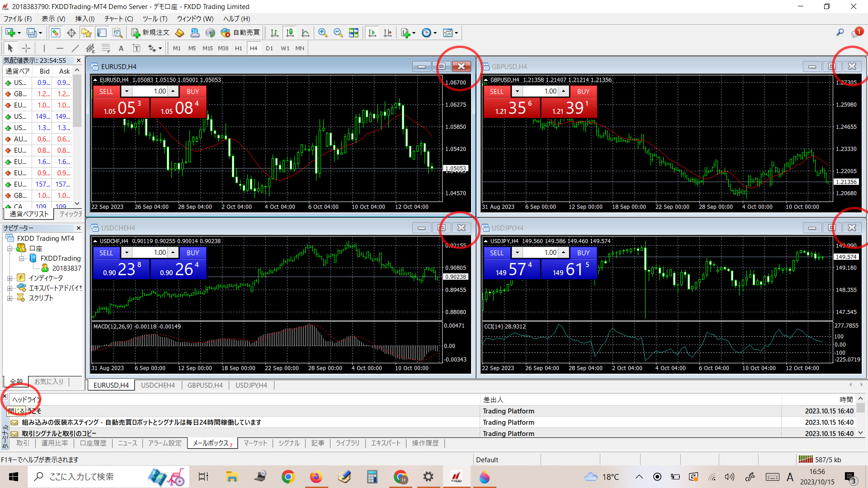
Task: Select the Fibonacci retracement tool
Action: pyautogui.click(x=106, y=48)
